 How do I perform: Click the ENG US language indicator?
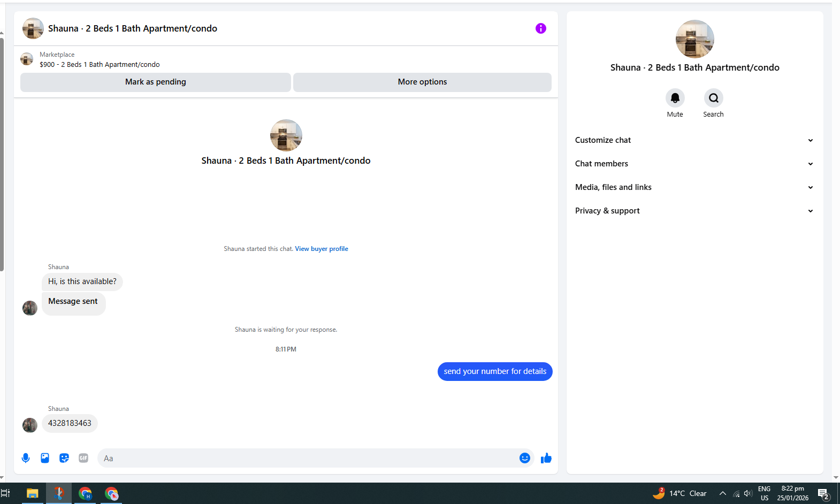(x=765, y=493)
